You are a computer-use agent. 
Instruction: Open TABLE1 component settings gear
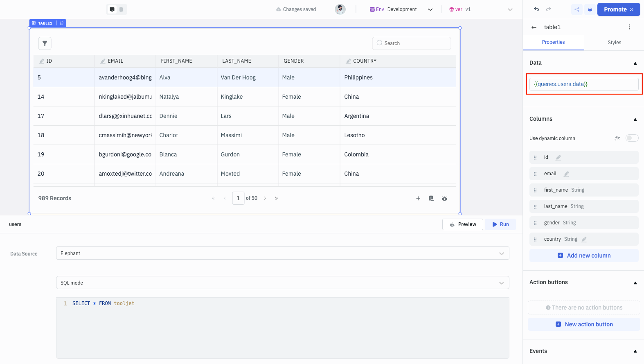click(x=34, y=23)
